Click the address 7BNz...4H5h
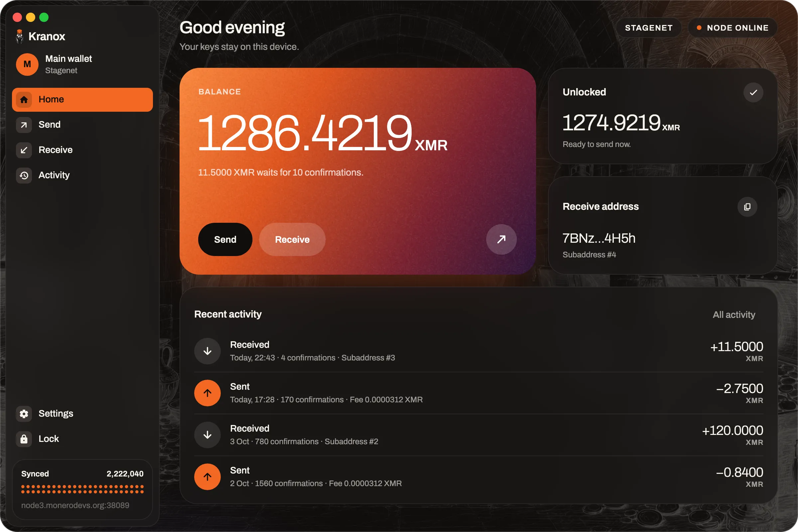Screen dimensions: 798x532 (x=599, y=238)
